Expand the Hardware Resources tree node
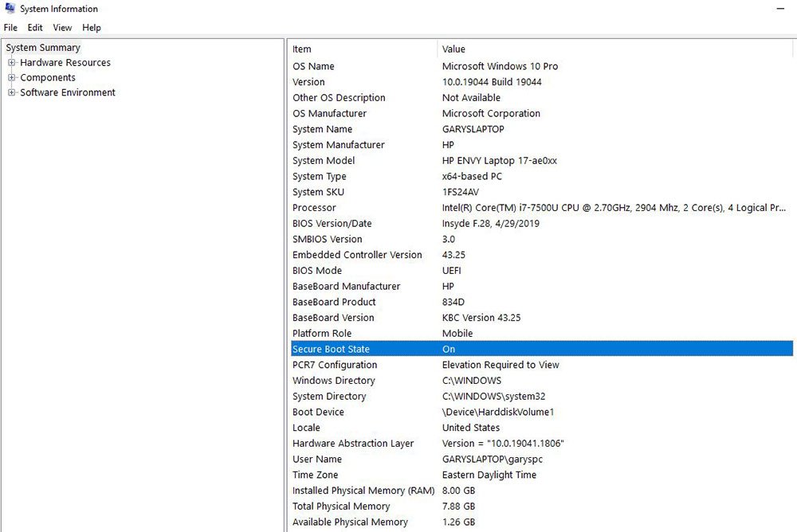The width and height of the screenshot is (797, 532). [x=12, y=63]
